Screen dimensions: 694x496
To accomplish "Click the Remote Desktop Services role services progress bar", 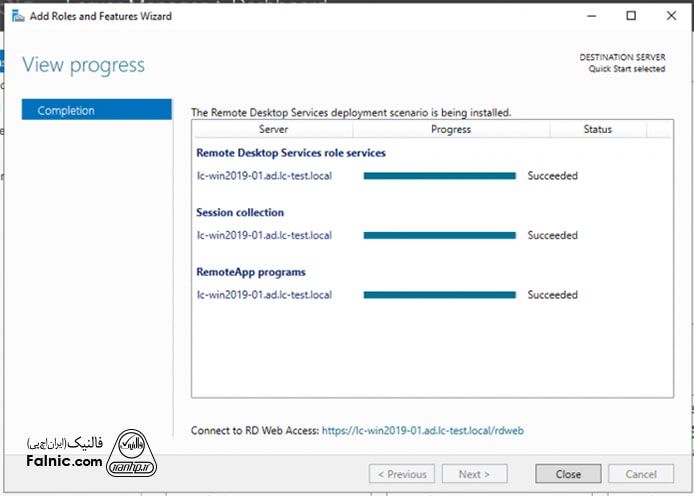I will pos(439,176).
